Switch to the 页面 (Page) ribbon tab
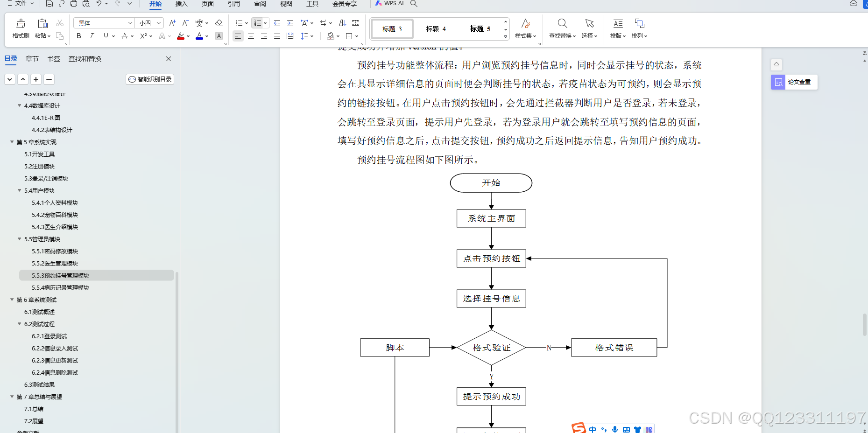This screenshot has height=433, width=868. 207,4
